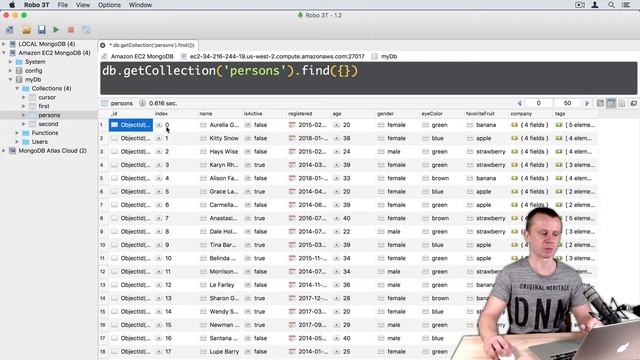
Task: Click into the query editor text
Action: point(230,71)
